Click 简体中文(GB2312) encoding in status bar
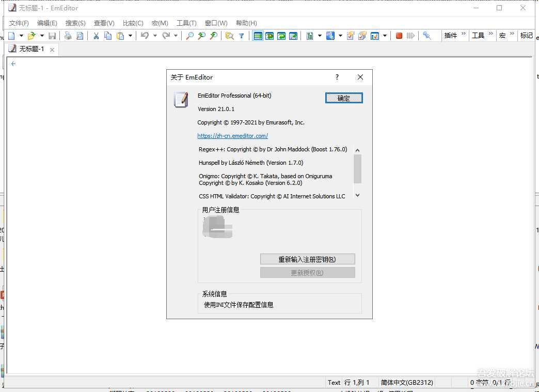This screenshot has width=539, height=392. 407,382
